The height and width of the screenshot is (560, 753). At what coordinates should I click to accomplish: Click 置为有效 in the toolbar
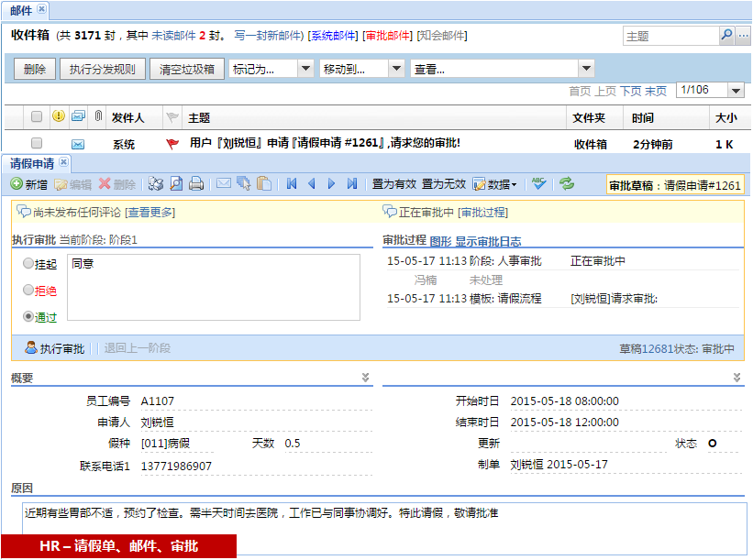tap(394, 184)
